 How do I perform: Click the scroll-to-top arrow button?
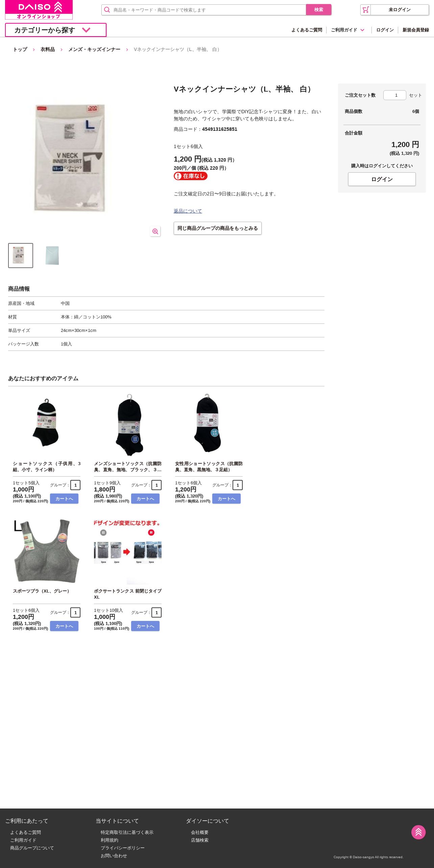[x=418, y=832]
